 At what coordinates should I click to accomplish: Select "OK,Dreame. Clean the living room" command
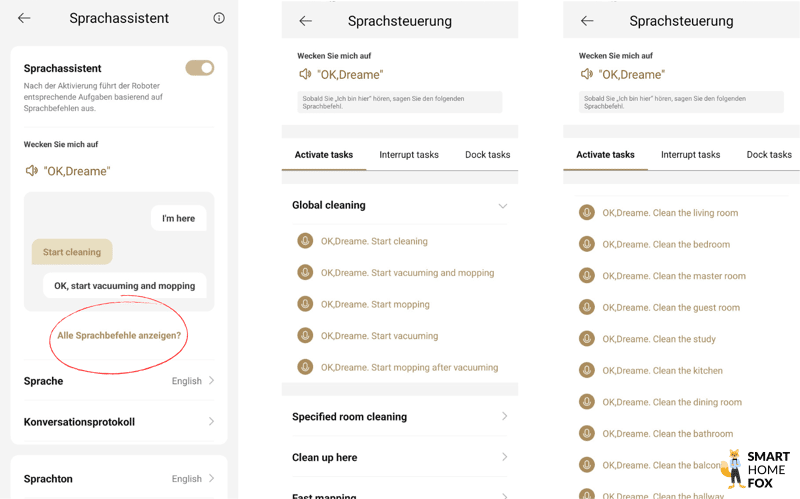click(x=669, y=213)
